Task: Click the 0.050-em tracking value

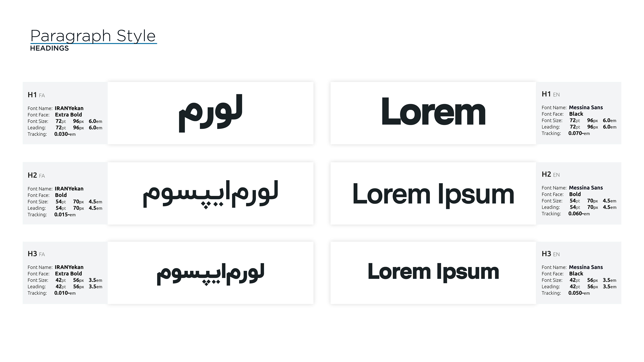Action: pos(579,293)
